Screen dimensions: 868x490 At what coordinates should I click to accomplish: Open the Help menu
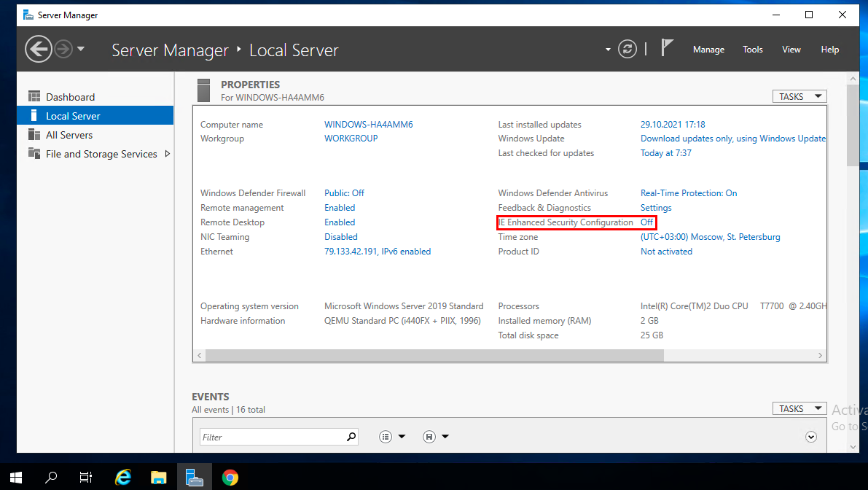point(830,50)
